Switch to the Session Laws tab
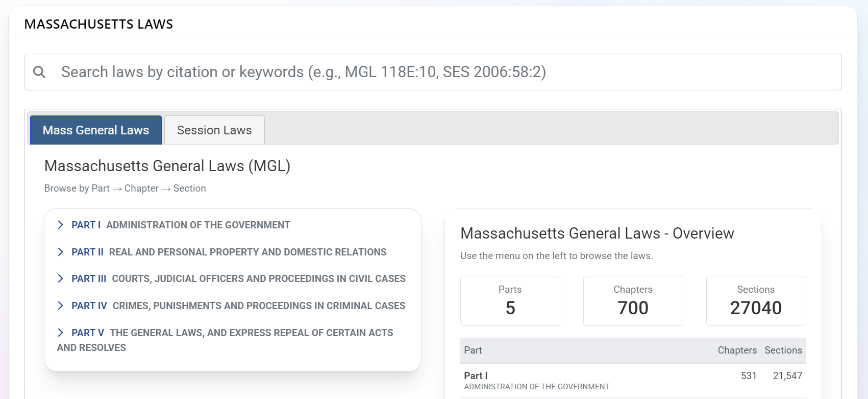Viewport: 868px width, 399px height. tap(214, 130)
